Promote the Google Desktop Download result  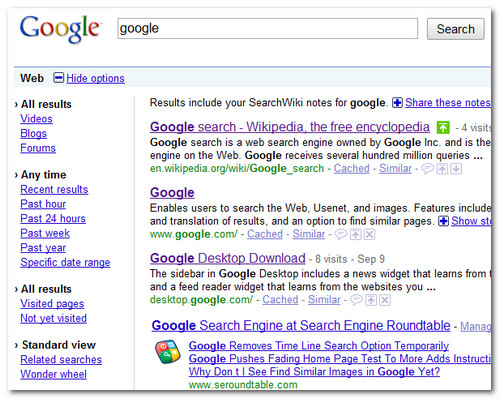(371, 300)
